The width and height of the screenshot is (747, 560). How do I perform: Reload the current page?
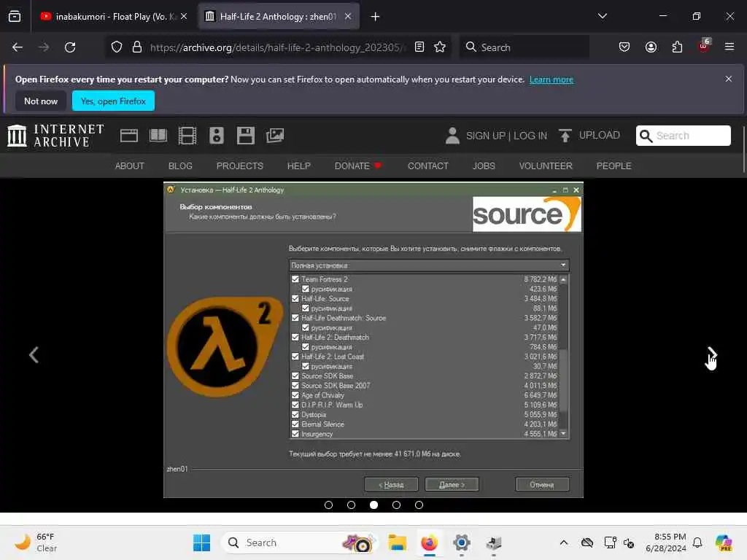[70, 47]
